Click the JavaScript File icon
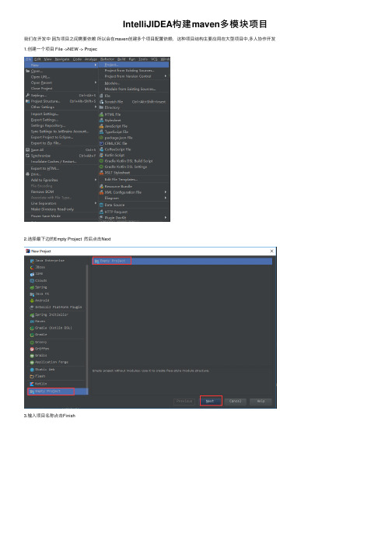392x555 pixels. pyautogui.click(x=101, y=126)
